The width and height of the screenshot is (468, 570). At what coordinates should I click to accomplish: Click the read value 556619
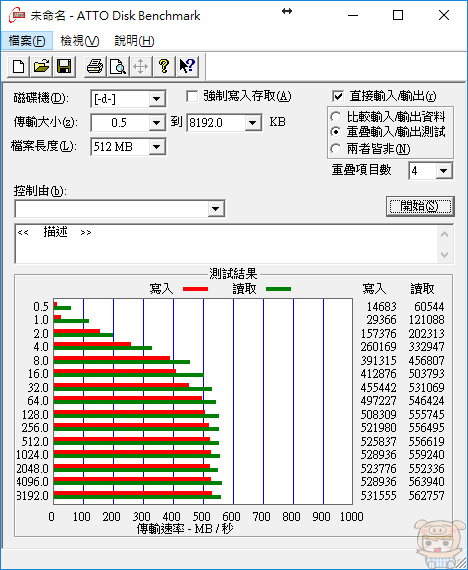pyautogui.click(x=426, y=441)
